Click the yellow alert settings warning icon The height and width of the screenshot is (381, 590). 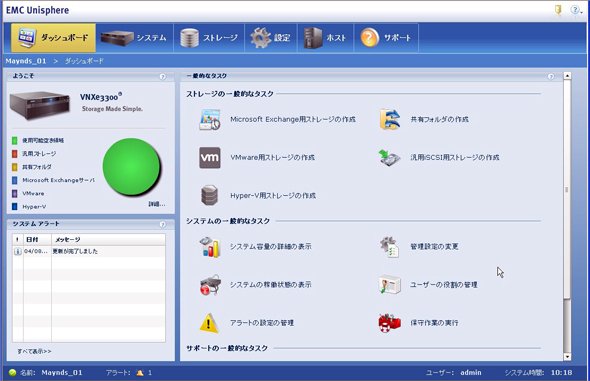(x=209, y=323)
